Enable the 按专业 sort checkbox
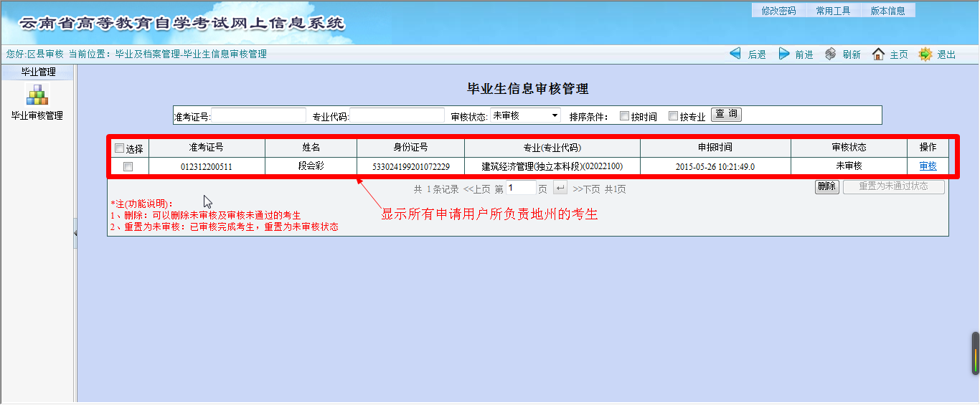 click(673, 115)
